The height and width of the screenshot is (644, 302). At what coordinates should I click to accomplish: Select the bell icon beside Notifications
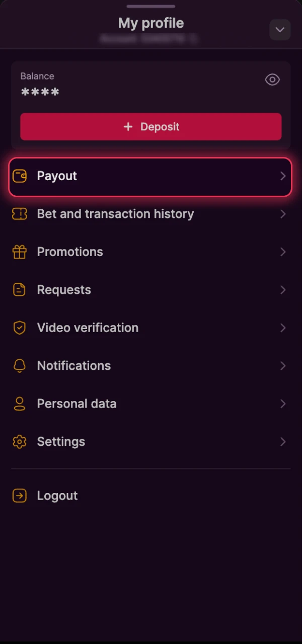pyautogui.click(x=19, y=366)
